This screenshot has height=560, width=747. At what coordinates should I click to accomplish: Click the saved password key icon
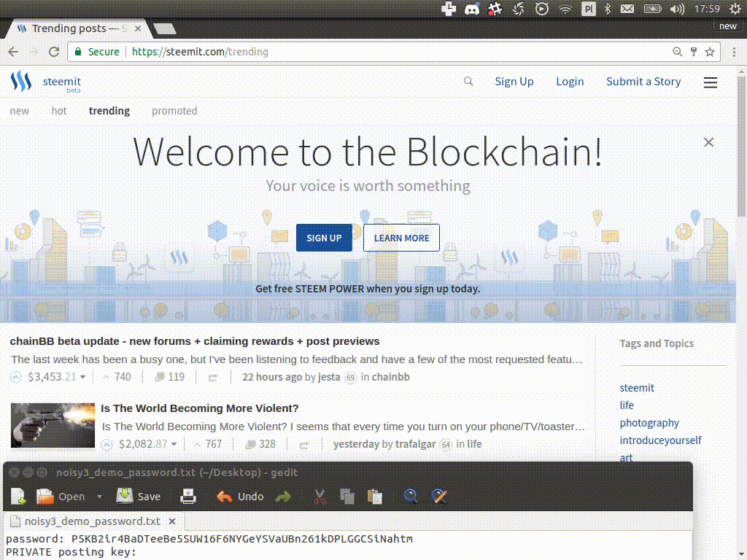tap(694, 52)
